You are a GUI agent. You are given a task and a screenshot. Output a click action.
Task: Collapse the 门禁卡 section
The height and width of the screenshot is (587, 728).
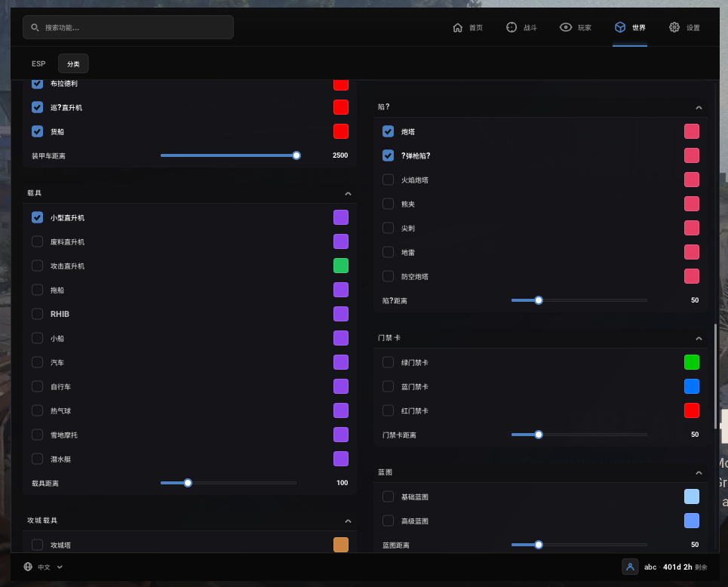(699, 338)
